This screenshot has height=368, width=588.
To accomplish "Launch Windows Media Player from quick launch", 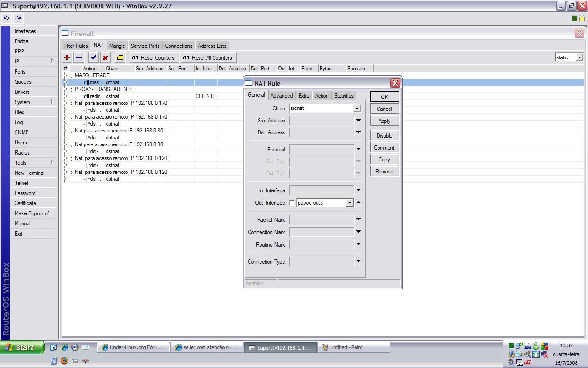I will 75,347.
